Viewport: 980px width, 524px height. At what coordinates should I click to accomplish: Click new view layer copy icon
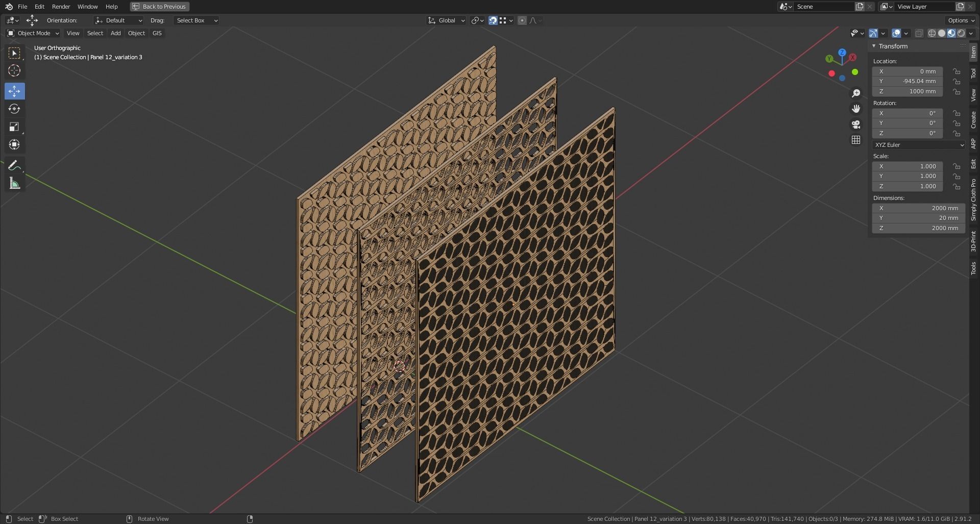pos(960,7)
